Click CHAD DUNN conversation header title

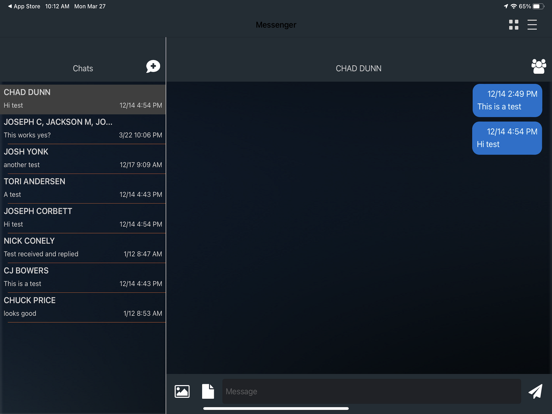point(358,68)
